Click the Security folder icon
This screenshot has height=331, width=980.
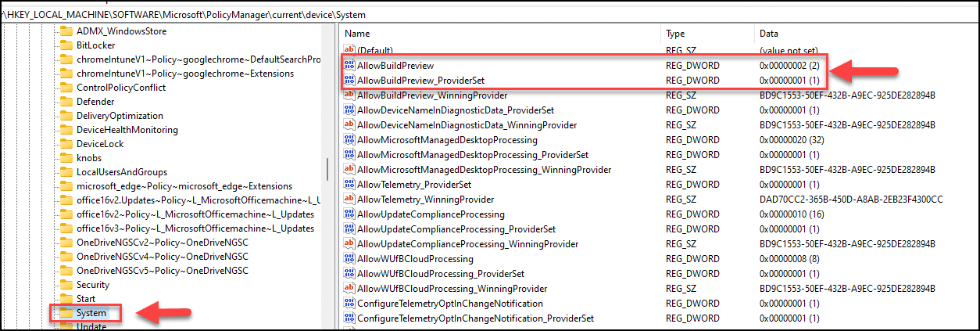66,285
